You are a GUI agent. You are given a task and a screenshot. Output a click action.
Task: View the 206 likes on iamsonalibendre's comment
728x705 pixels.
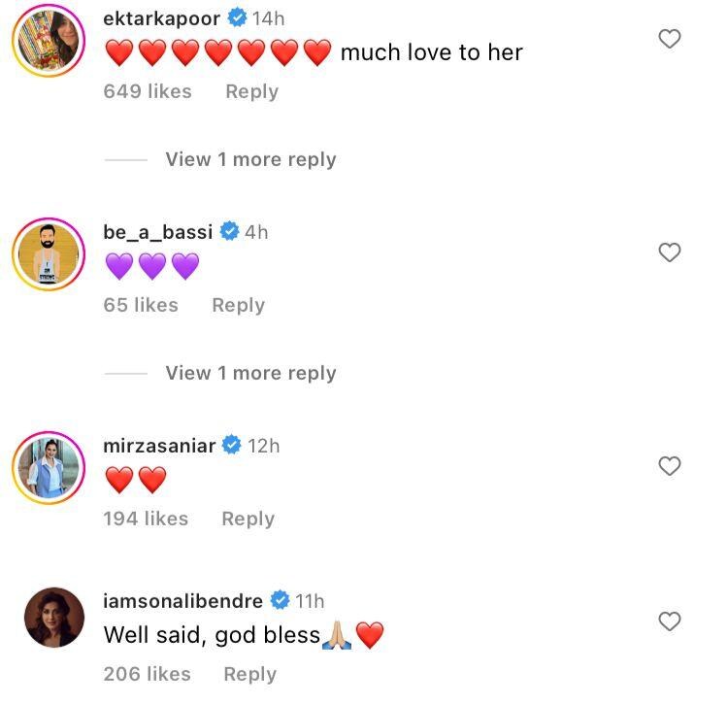coord(147,674)
